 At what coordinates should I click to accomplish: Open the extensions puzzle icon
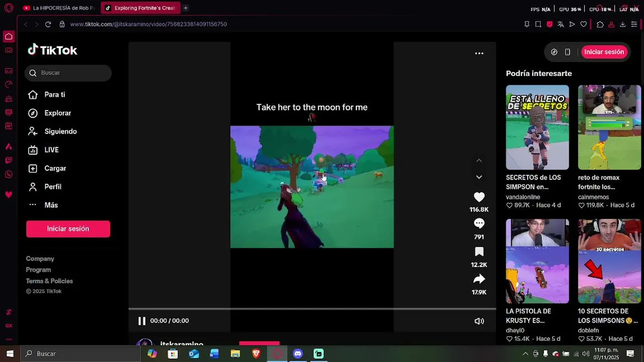(600, 24)
